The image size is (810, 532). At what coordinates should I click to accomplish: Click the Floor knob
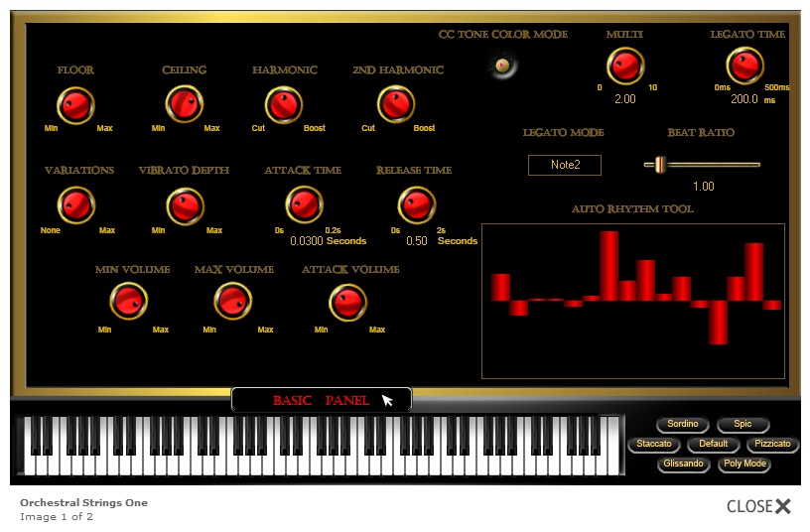(75, 104)
